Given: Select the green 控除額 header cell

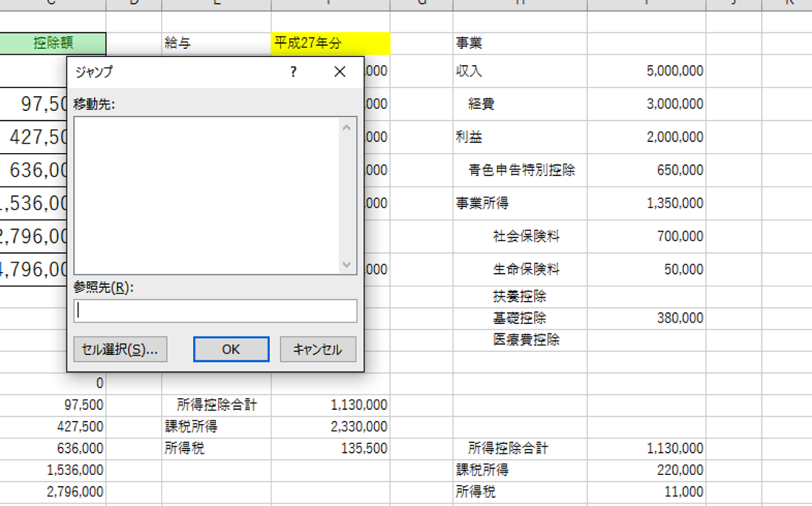Looking at the screenshot, I should [53, 44].
